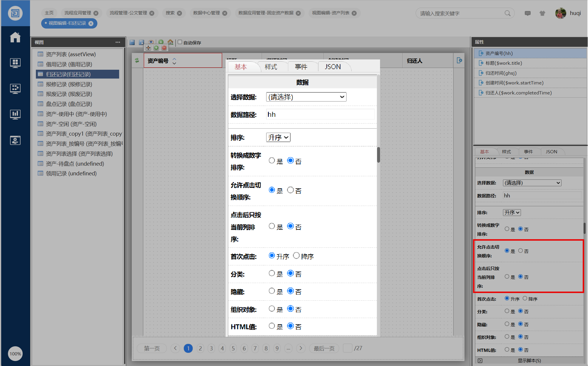The width and height of the screenshot is (588, 366).
Task: Switch to the JSON tab in center panel
Action: tap(333, 67)
